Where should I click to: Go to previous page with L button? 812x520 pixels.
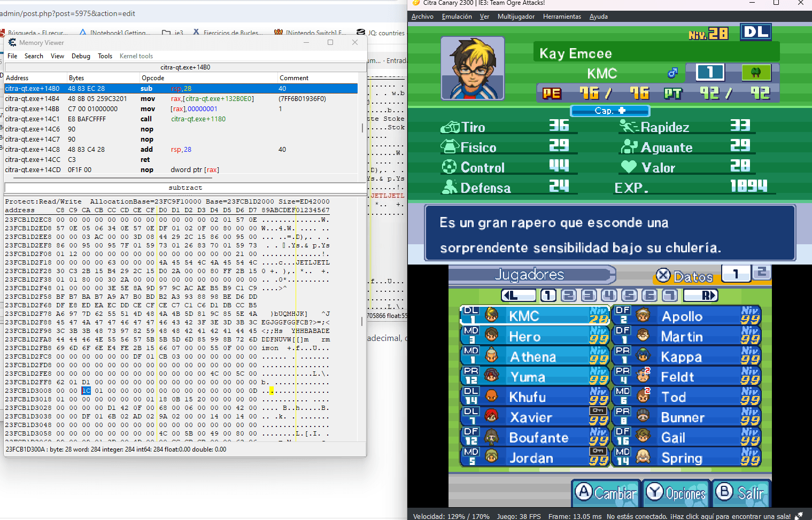point(519,296)
